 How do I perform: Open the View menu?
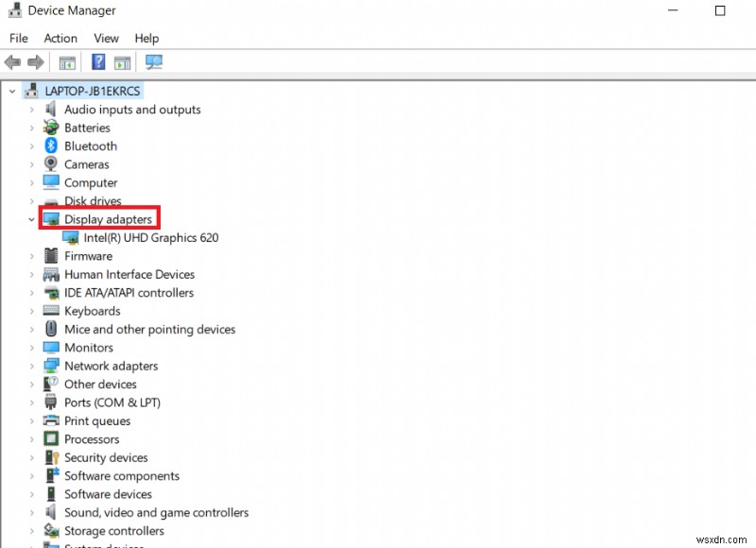[106, 38]
